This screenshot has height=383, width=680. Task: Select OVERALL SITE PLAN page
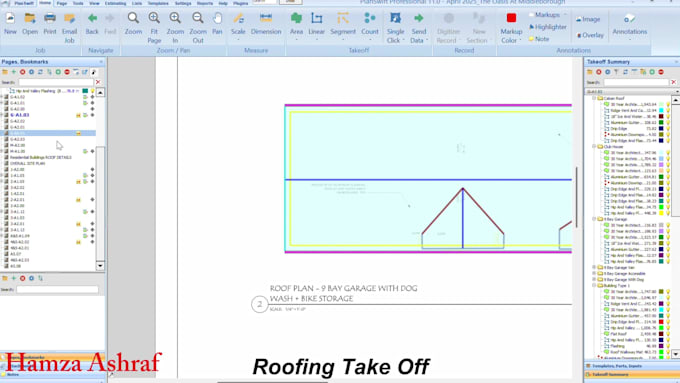tap(27, 164)
